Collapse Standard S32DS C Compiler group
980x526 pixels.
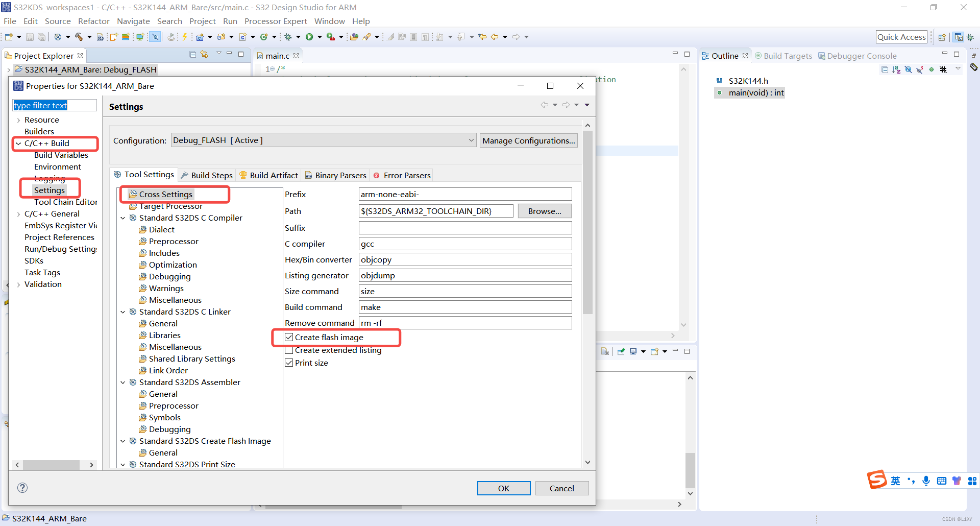pyautogui.click(x=123, y=218)
